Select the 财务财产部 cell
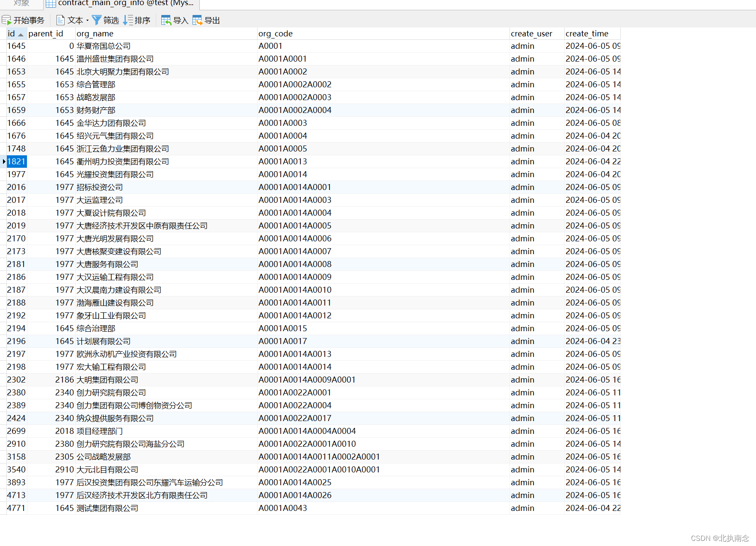Screen dimensions: 756x546 [x=166, y=110]
